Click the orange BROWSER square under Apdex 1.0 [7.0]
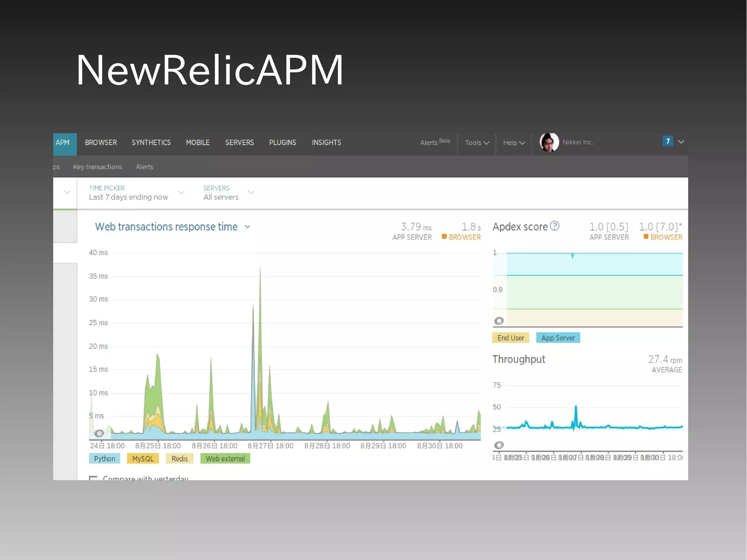This screenshot has height=560, width=747. coord(646,236)
